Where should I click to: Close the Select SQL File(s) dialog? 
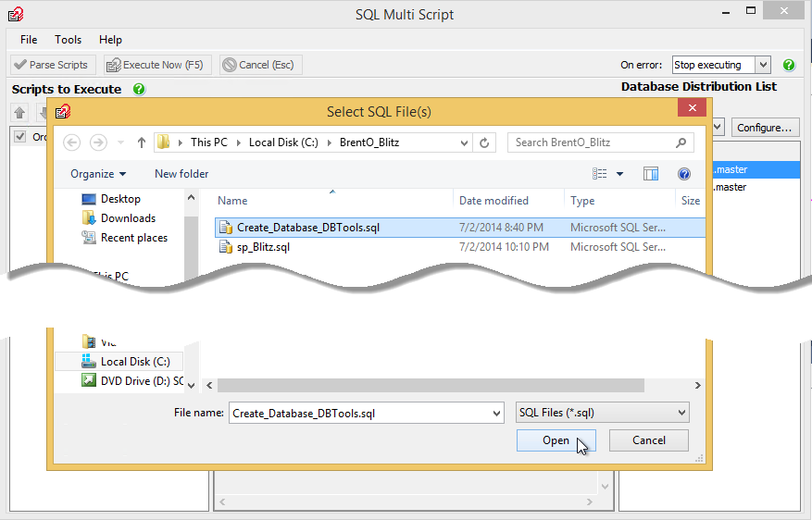point(692,108)
